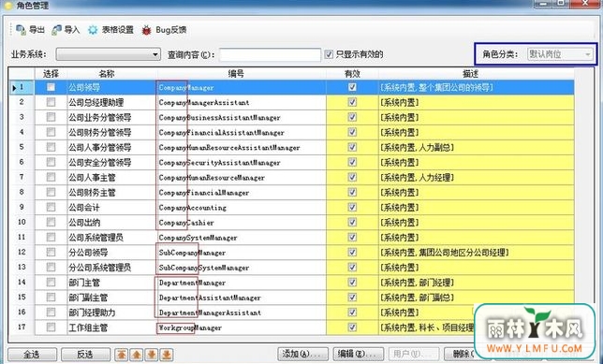The image size is (603, 364).
Task: Select the 公司财务主管 role name
Action: click(x=92, y=192)
